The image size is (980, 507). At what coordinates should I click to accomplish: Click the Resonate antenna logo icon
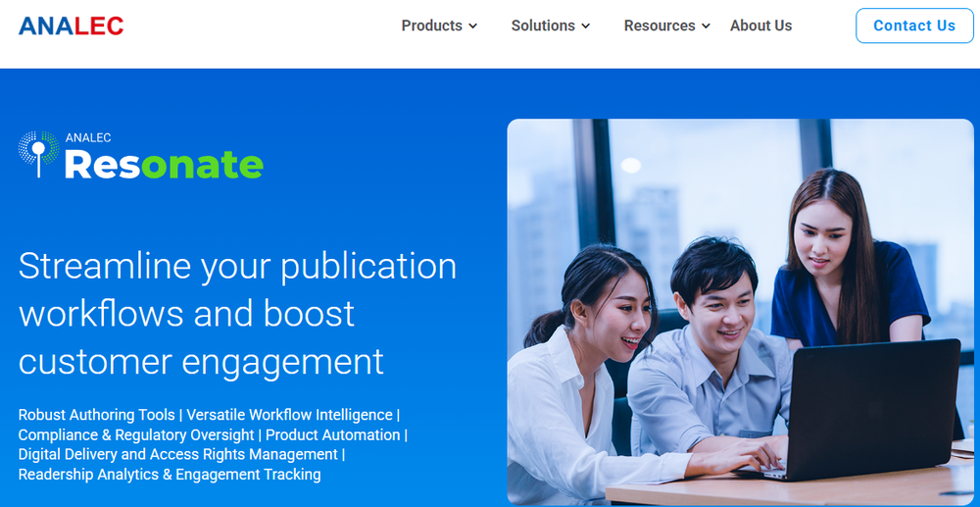click(x=39, y=154)
